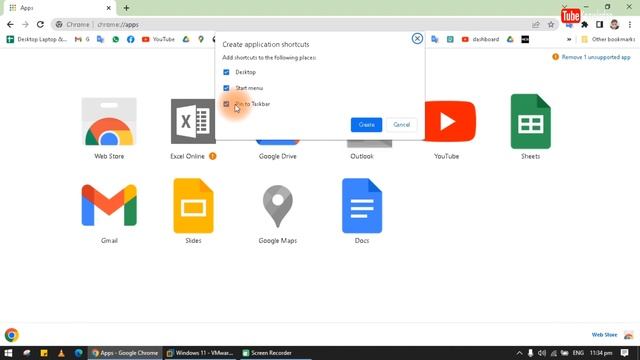640x360 pixels.
Task: Launch the Excel Online app
Action: 193,121
